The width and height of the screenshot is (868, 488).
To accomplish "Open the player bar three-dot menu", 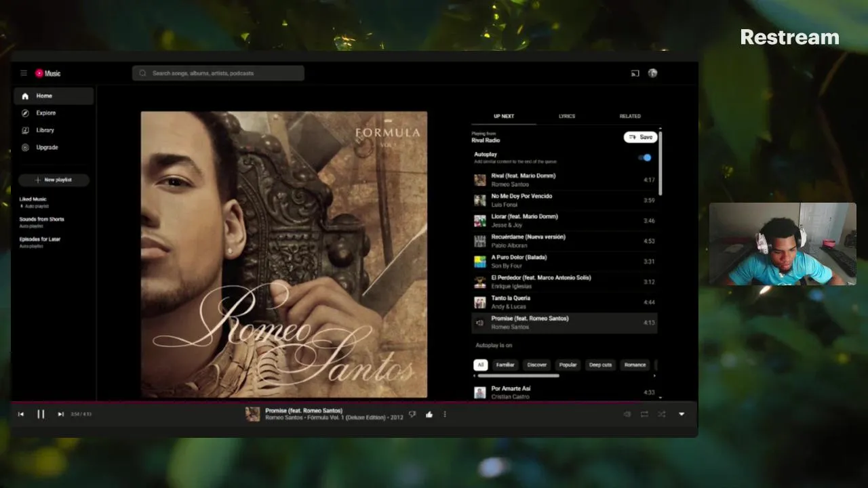I will 445,414.
